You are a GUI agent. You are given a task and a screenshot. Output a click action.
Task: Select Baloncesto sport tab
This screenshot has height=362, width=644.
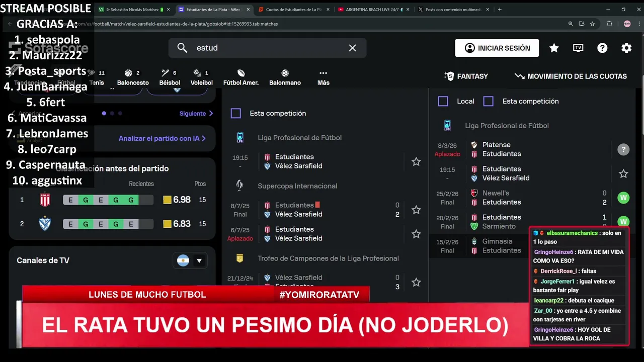[133, 77]
